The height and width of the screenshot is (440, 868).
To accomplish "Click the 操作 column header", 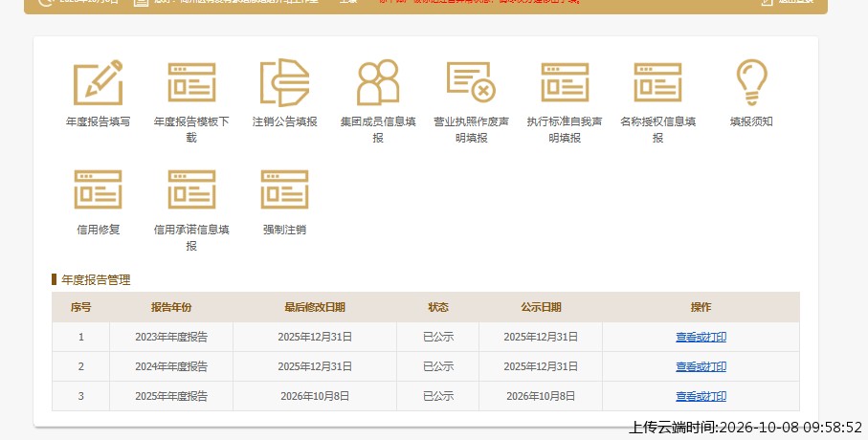I will (701, 307).
